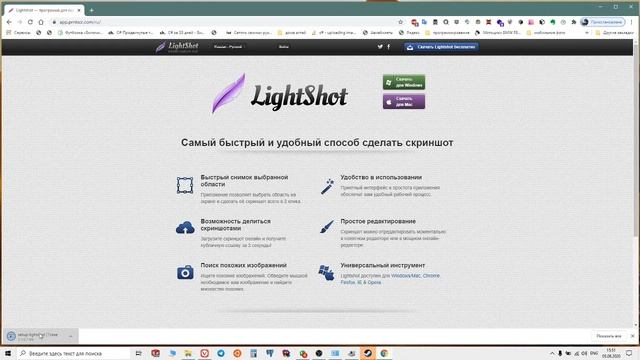Image resolution: width=640 pixels, height=360 pixels.
Task: Bookmark this page with the star icon
Action: coord(400,22)
